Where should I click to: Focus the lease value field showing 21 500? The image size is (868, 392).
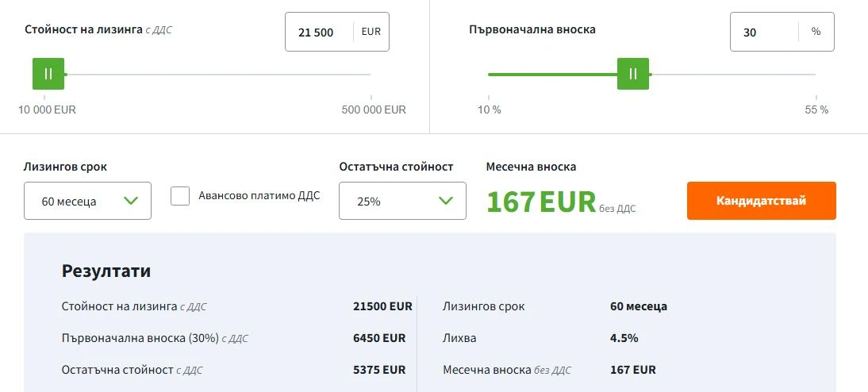coord(317,33)
